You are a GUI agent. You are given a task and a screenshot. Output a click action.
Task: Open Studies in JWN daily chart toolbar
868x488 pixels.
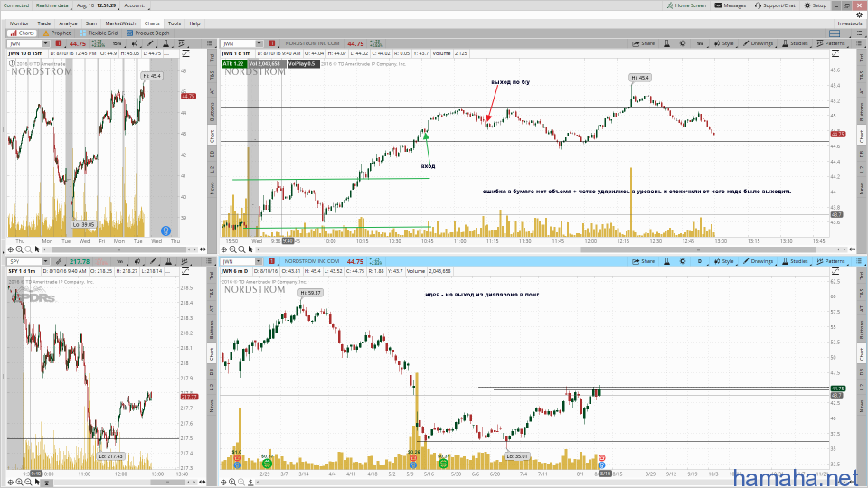[x=795, y=262]
